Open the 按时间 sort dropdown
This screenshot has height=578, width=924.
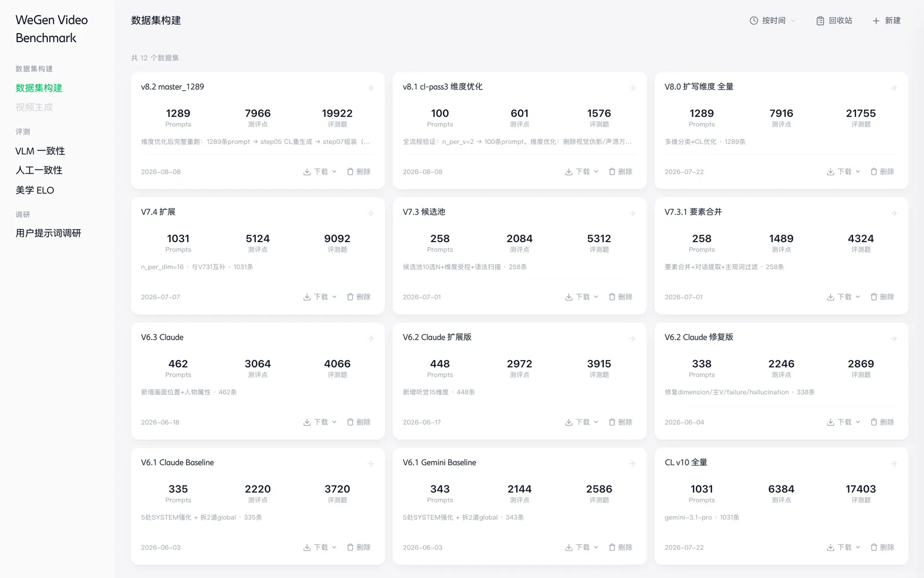point(772,21)
